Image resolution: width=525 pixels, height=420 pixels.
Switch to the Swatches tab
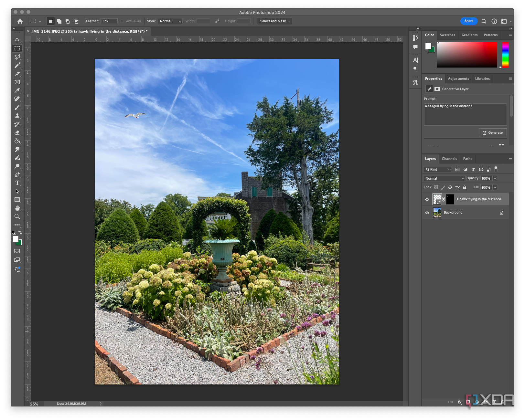[x=447, y=35]
